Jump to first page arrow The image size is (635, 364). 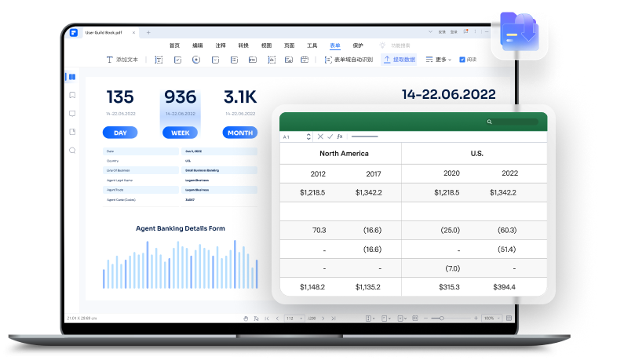point(267,318)
